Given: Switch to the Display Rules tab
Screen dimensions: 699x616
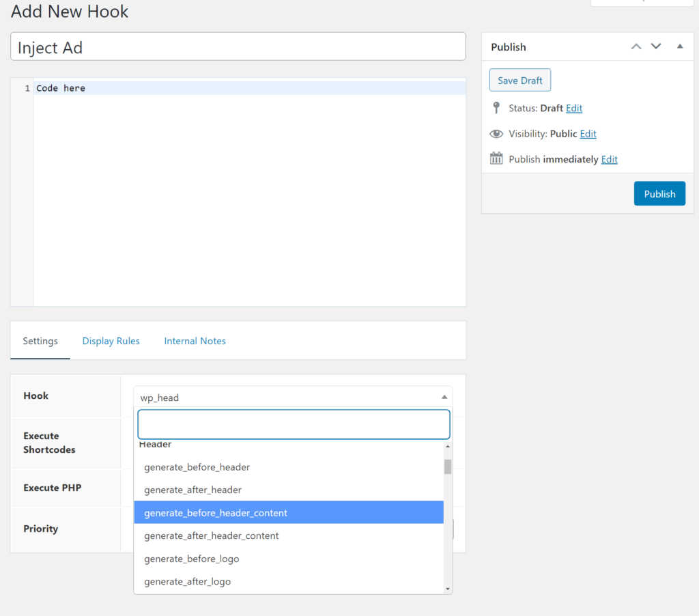Looking at the screenshot, I should click(x=111, y=340).
